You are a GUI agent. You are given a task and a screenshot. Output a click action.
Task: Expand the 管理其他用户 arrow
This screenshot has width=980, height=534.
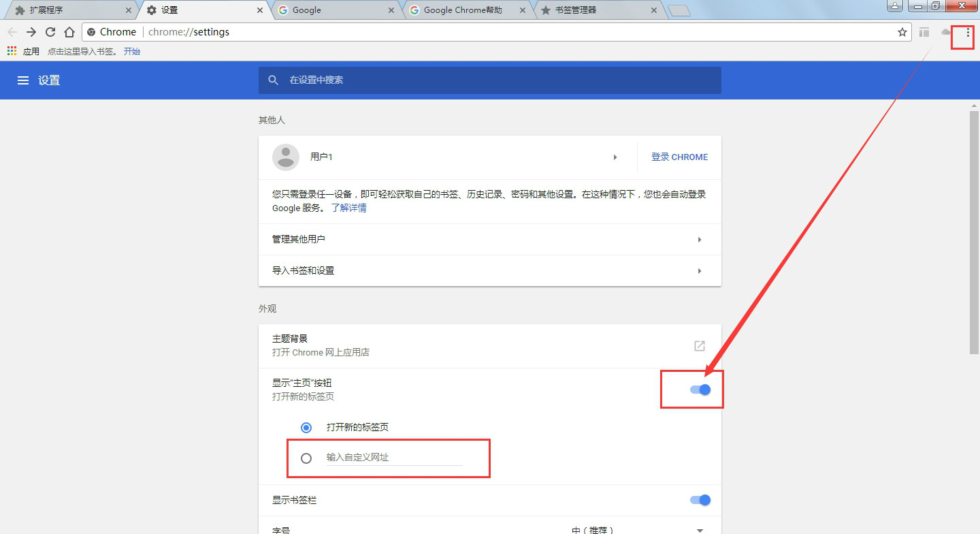click(700, 240)
